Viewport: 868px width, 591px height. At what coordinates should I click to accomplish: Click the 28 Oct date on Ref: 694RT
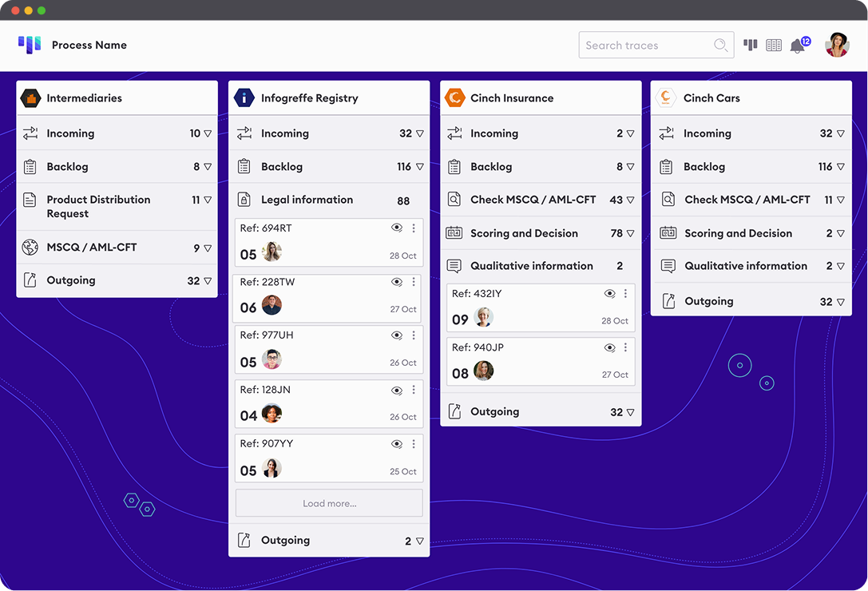pos(403,256)
